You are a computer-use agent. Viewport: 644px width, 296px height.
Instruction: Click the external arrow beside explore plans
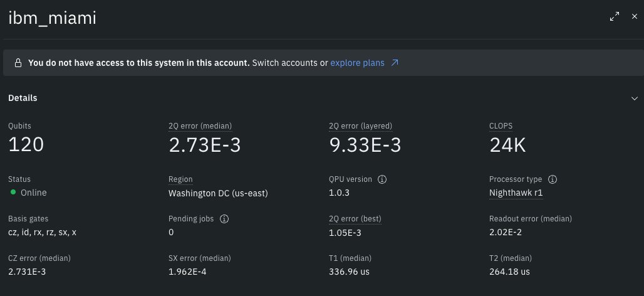tap(395, 63)
